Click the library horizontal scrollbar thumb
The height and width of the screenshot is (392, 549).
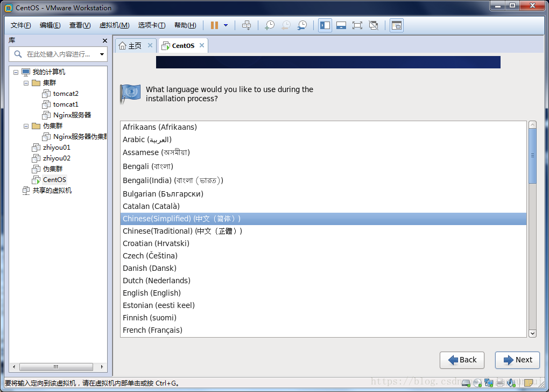point(56,367)
